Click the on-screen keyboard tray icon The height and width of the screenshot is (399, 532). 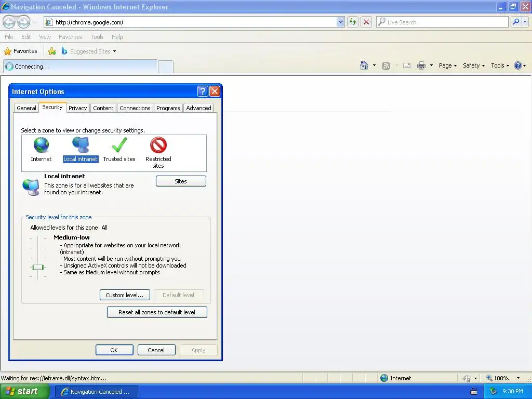(474, 392)
